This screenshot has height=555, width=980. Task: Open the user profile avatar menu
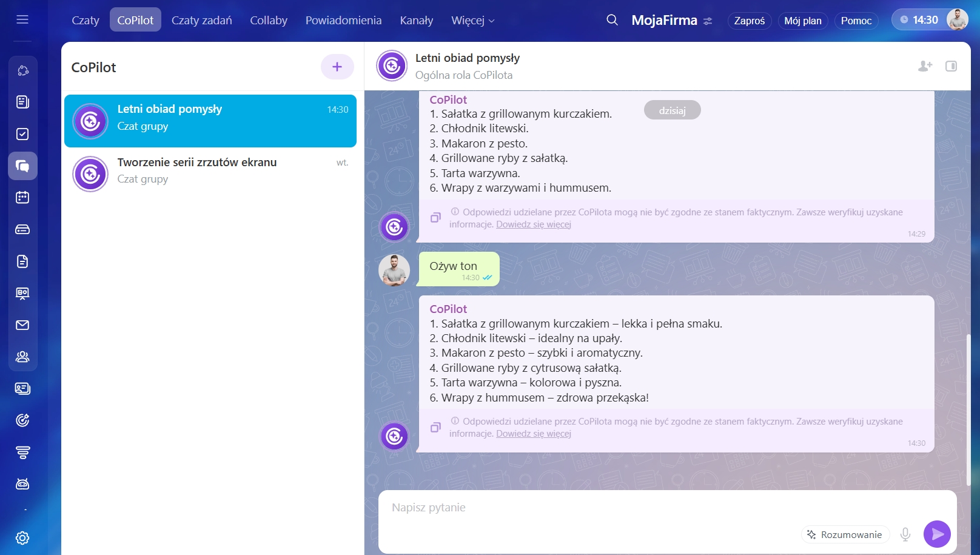(958, 20)
